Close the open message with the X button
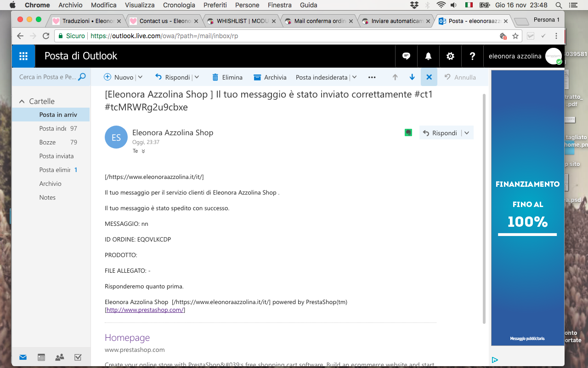 click(x=429, y=77)
